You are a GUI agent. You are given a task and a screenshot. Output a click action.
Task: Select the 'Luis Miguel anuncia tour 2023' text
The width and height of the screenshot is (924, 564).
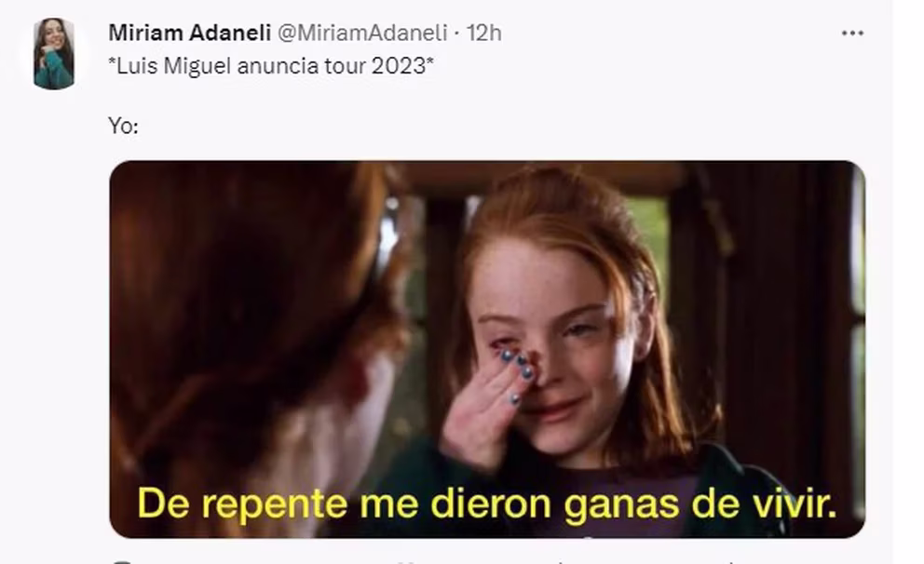click(x=270, y=66)
